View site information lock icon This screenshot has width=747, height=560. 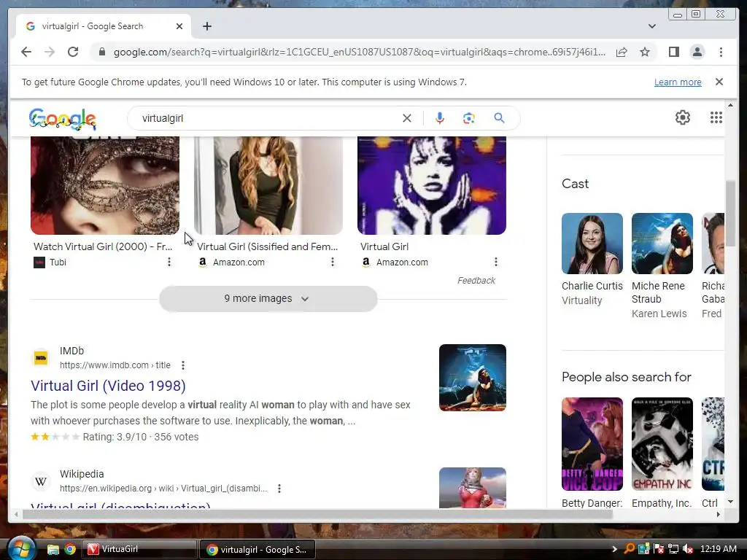101,52
